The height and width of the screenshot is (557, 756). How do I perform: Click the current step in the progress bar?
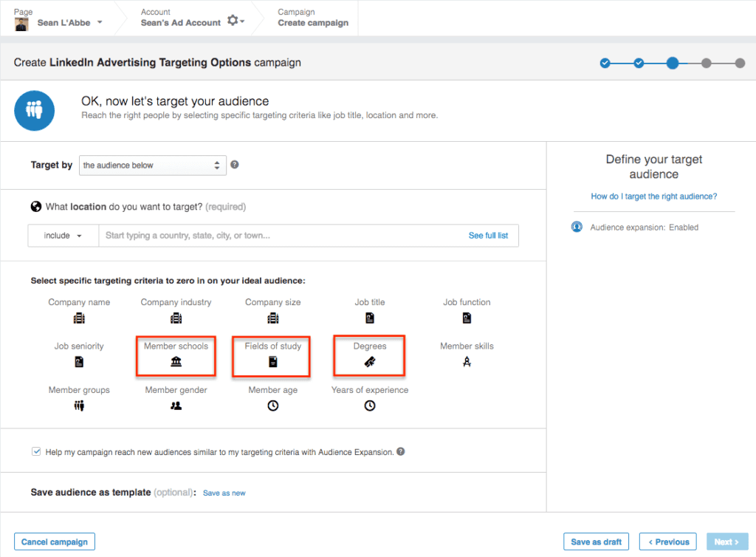click(673, 64)
